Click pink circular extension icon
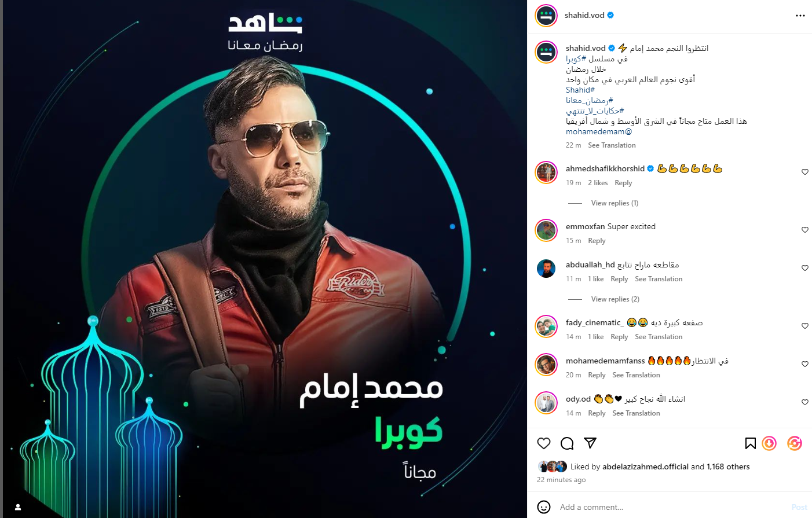 pyautogui.click(x=795, y=443)
